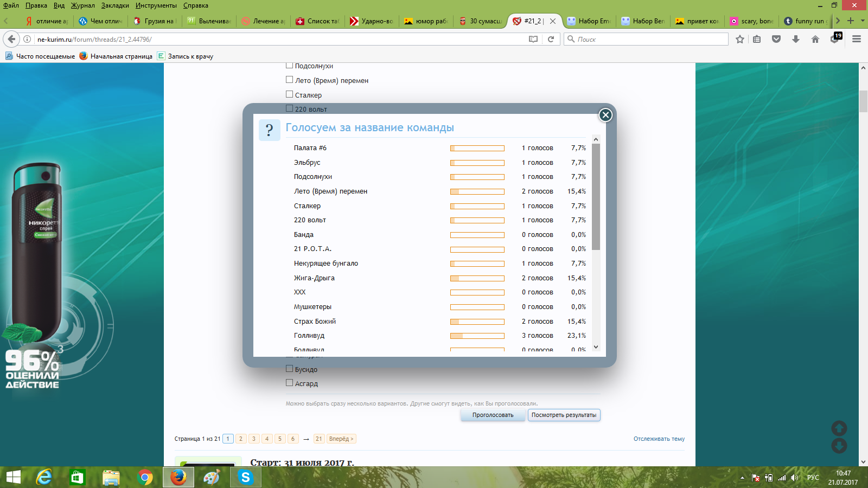The height and width of the screenshot is (488, 868).
Task: Switch input language from РУС
Action: coord(813,478)
